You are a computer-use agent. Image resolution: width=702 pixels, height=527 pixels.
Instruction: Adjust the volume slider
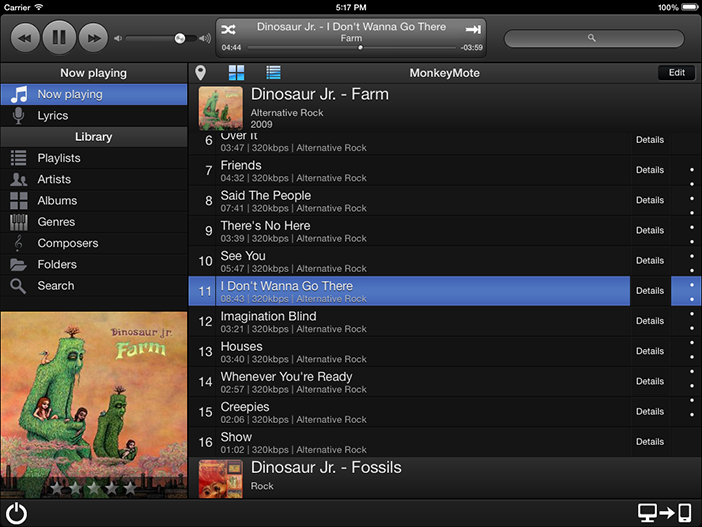(x=179, y=38)
